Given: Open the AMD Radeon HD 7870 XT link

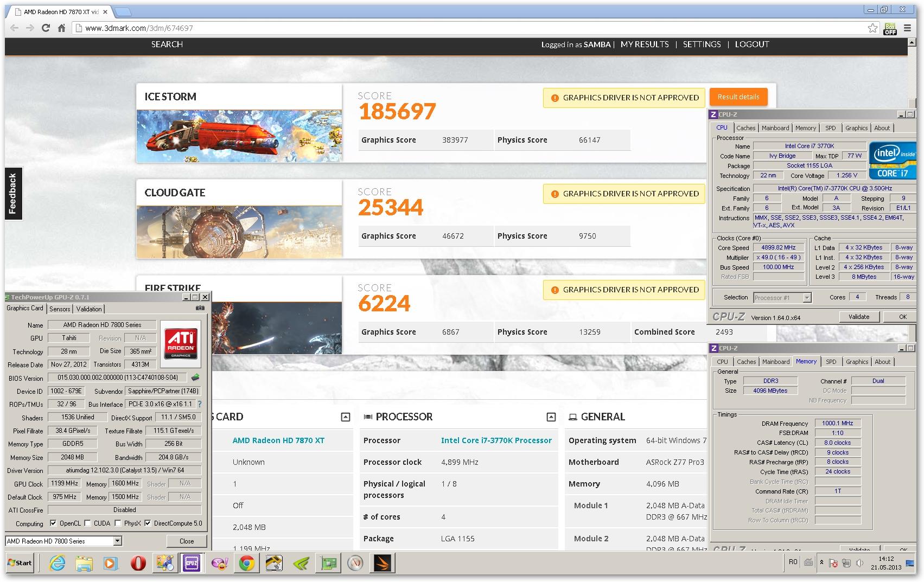Looking at the screenshot, I should click(x=278, y=440).
